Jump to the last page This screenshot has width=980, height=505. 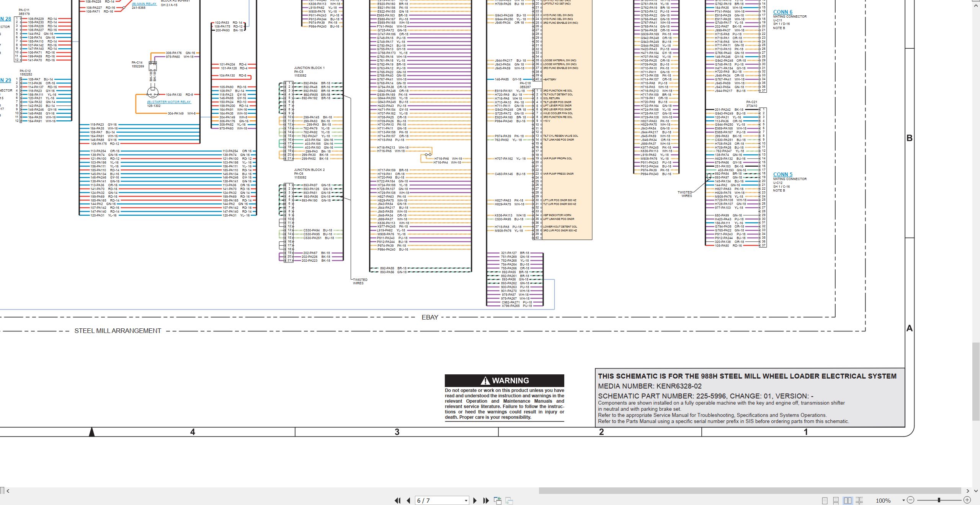(x=486, y=500)
